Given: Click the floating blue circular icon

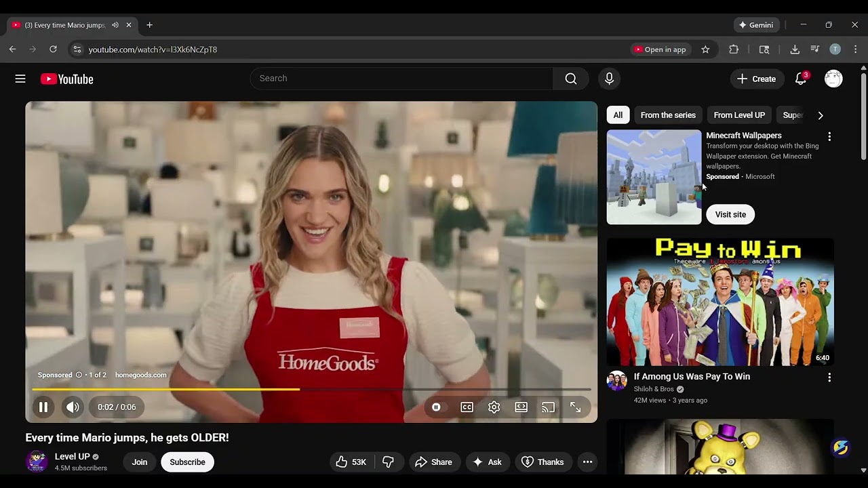Looking at the screenshot, I should coord(841,449).
